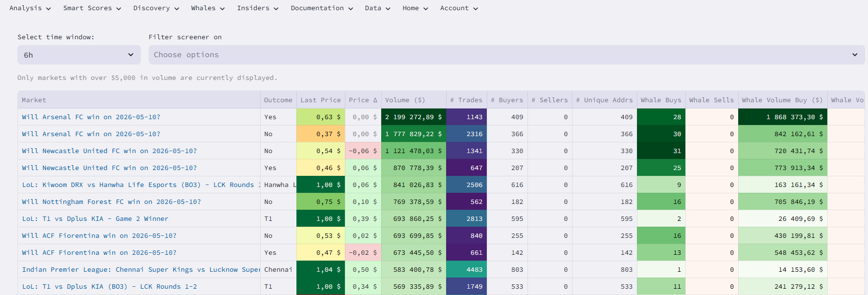The width and height of the screenshot is (868, 295).
Task: Open Newcastle United win market with Yes outcome
Action: (x=109, y=168)
